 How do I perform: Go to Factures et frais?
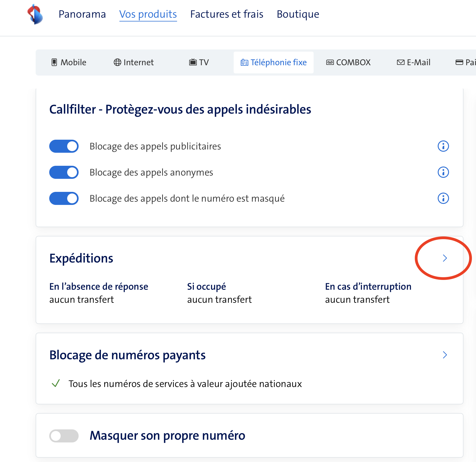point(227,14)
